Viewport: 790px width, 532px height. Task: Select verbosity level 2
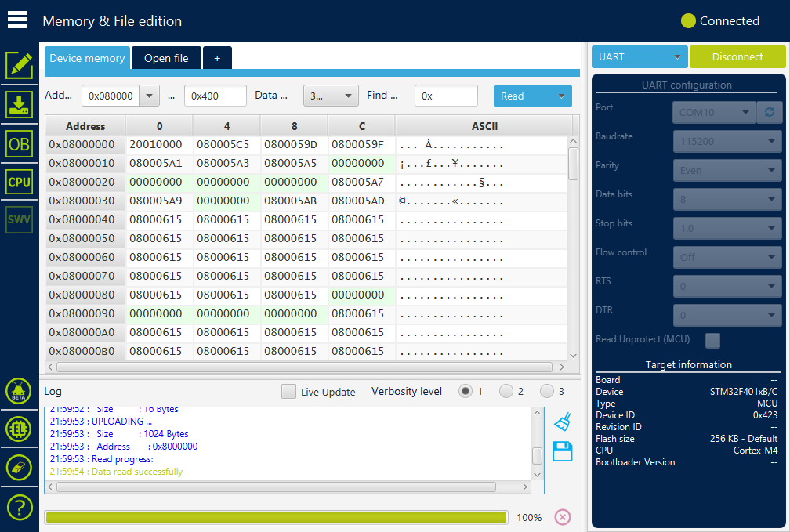(x=506, y=391)
